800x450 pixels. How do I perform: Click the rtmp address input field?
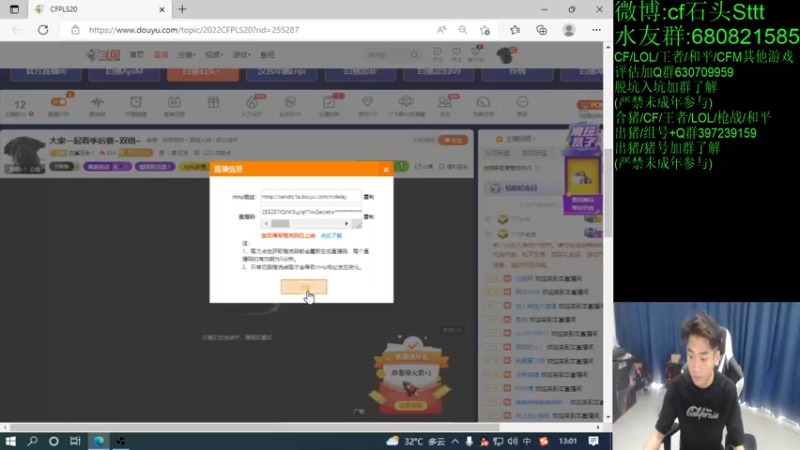coord(311,196)
